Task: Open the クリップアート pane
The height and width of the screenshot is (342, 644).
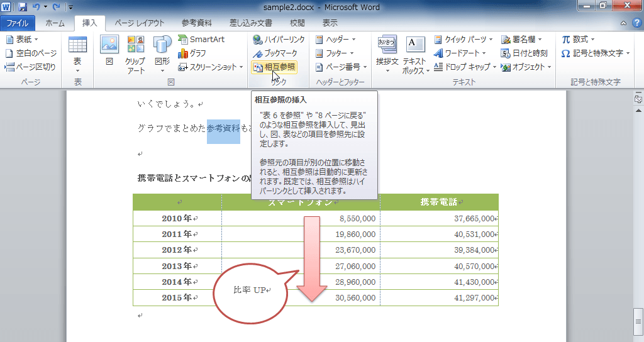Action: [x=136, y=54]
